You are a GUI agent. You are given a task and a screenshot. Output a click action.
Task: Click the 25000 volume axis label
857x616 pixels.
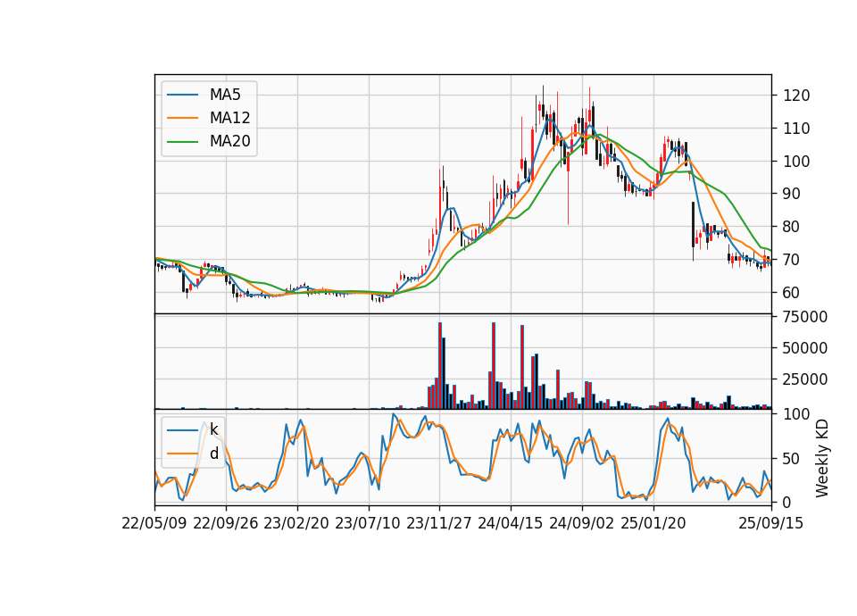(x=804, y=379)
